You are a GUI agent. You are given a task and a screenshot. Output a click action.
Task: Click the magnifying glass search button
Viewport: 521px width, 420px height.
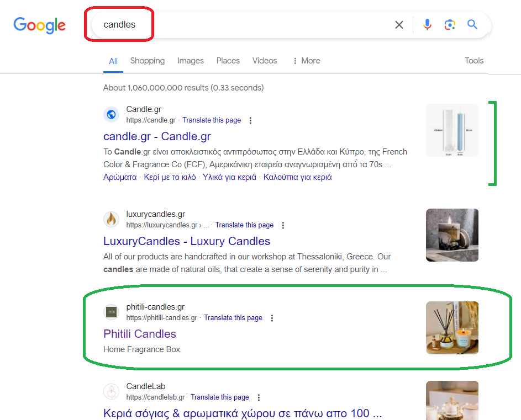(472, 25)
